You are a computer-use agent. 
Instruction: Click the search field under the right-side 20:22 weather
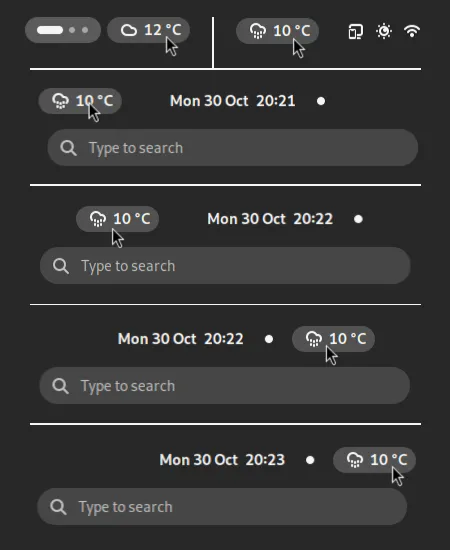click(224, 385)
